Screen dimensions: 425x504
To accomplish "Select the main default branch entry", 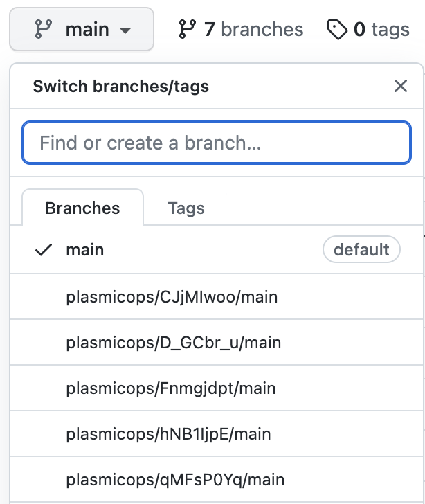I will coord(85,250).
